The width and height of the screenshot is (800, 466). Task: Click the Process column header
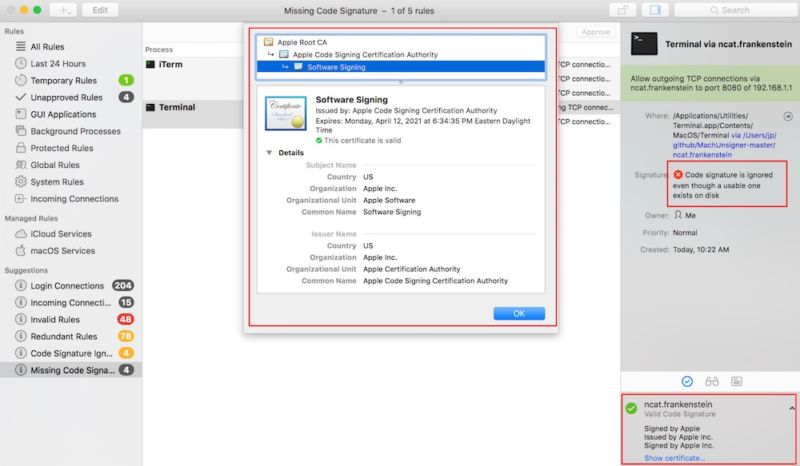pyautogui.click(x=159, y=50)
